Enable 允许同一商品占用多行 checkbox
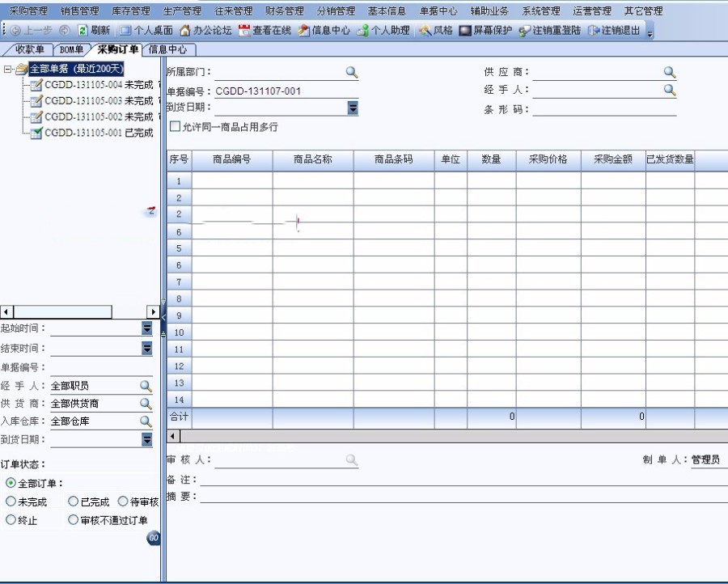Screen dimensions: 728x584 pyautogui.click(x=175, y=126)
